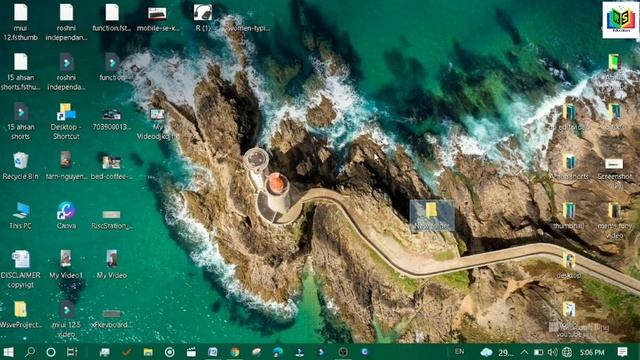The width and height of the screenshot is (640, 360).
Task: Select the memes funy video folder
Action: click(x=614, y=211)
